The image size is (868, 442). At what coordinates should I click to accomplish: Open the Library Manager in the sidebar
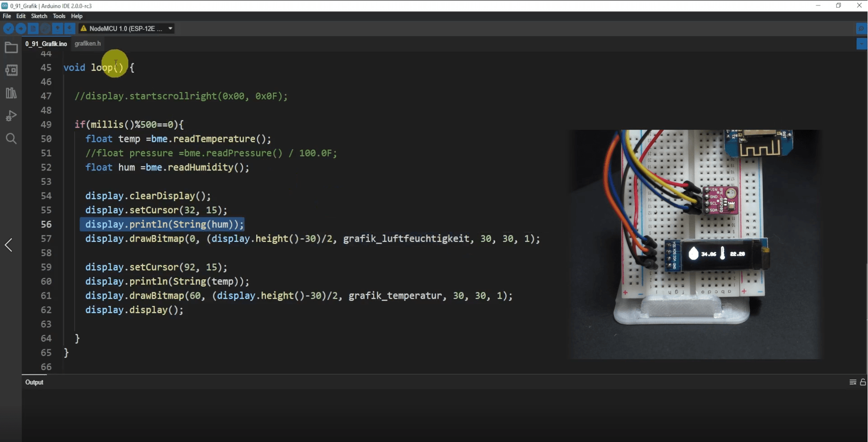(11, 93)
